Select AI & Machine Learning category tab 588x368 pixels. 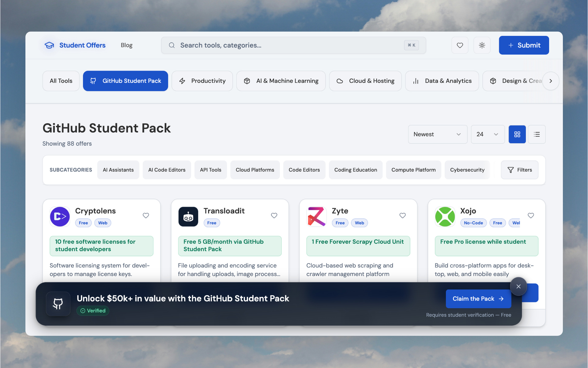click(x=281, y=81)
